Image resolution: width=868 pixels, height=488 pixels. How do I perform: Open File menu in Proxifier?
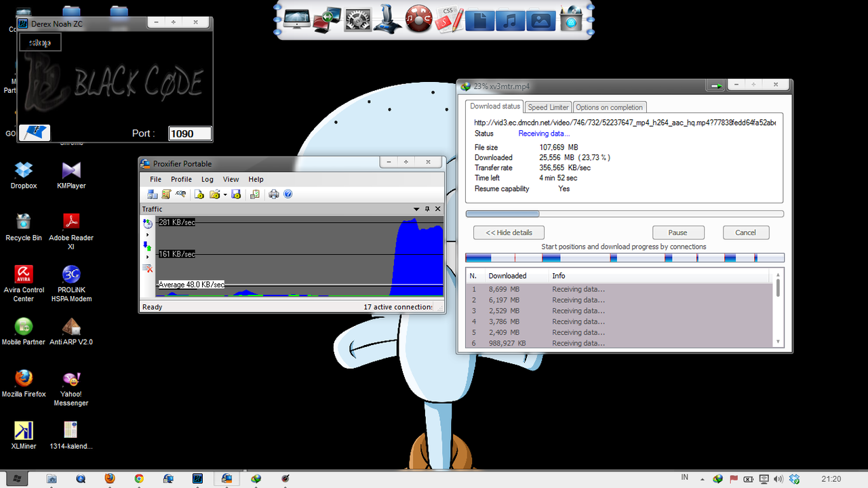[x=156, y=180]
